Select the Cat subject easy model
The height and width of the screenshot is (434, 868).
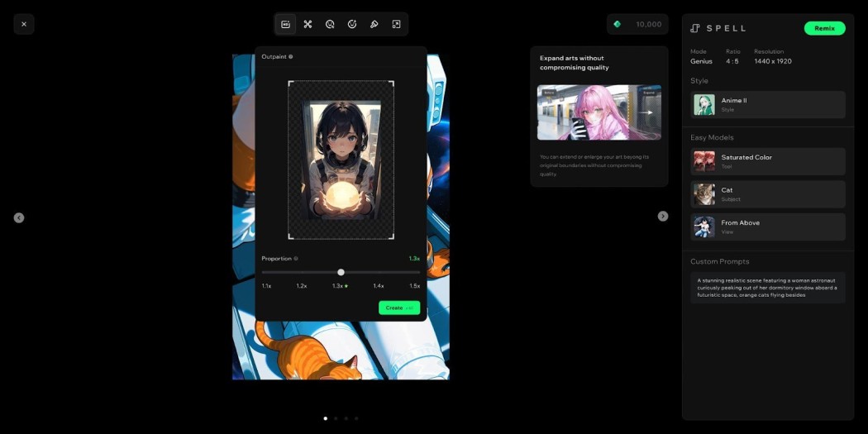[768, 194]
